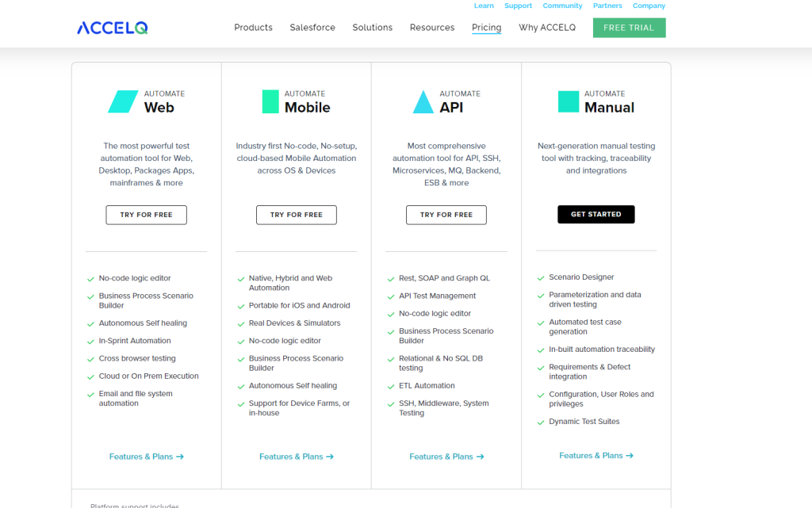
Task: Click 'Relational & No SQL DB testing' feature
Action: pyautogui.click(x=441, y=363)
